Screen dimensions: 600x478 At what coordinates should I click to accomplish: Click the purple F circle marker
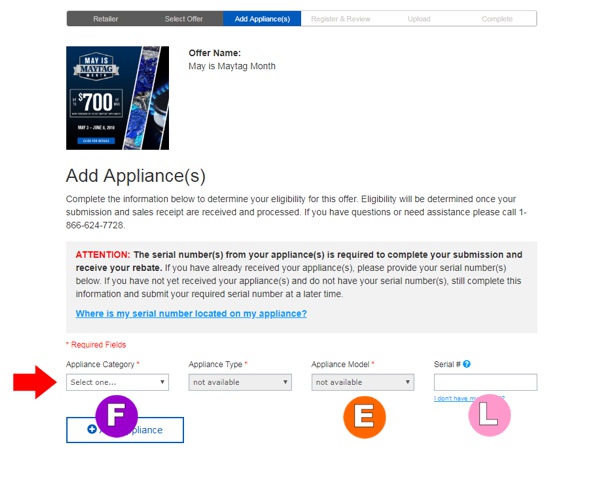click(x=116, y=416)
